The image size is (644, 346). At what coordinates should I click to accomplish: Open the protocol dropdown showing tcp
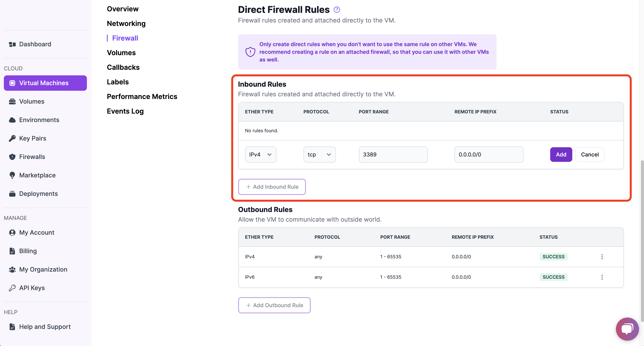(320, 154)
